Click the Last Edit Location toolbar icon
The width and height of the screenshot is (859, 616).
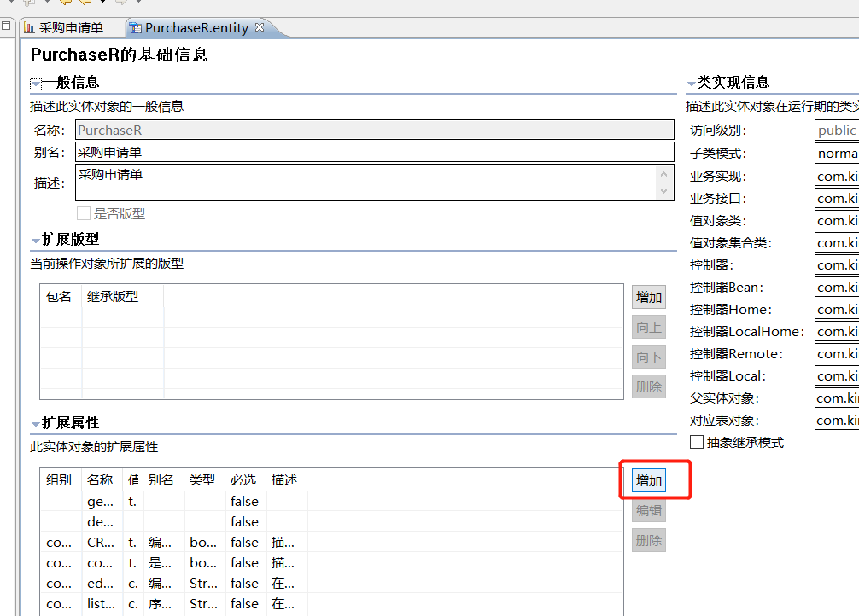[27, 4]
